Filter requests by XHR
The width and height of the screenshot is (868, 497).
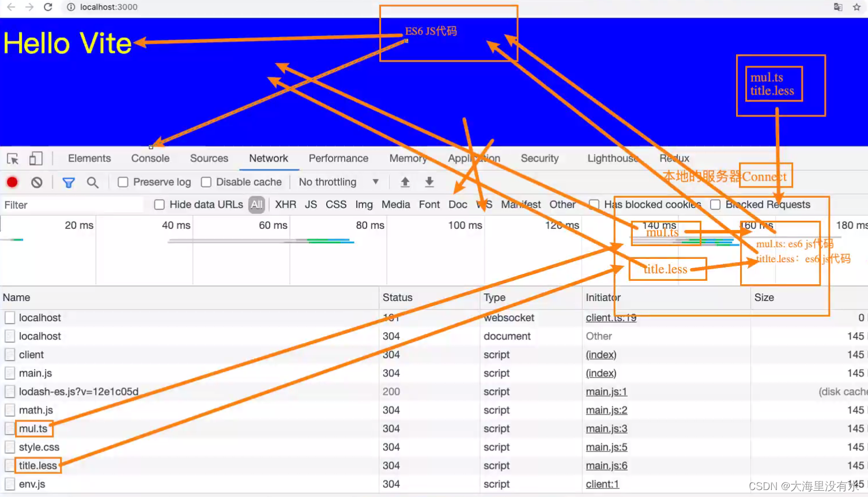[285, 205]
